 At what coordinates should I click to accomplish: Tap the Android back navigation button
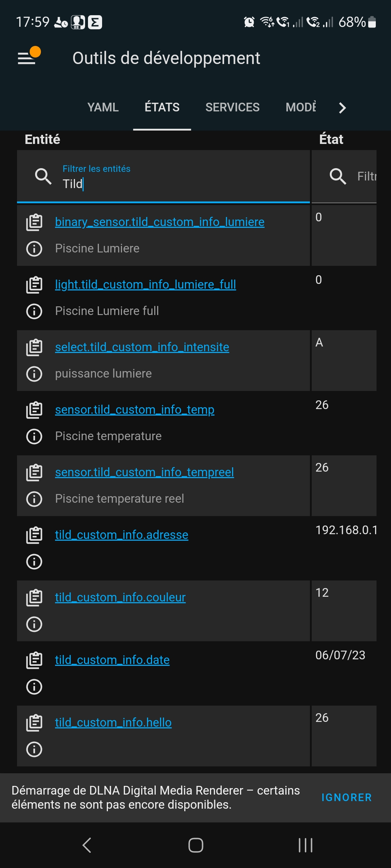(87, 845)
